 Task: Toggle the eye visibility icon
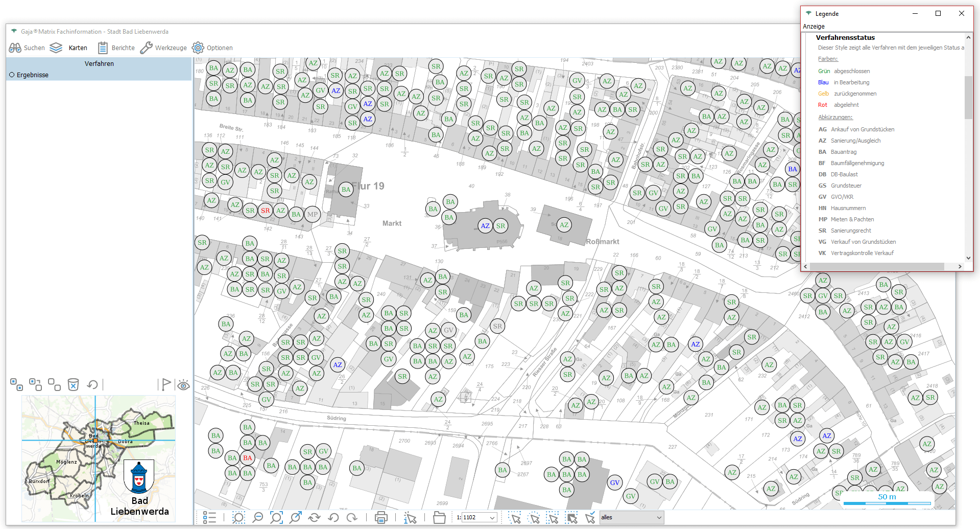(x=183, y=385)
